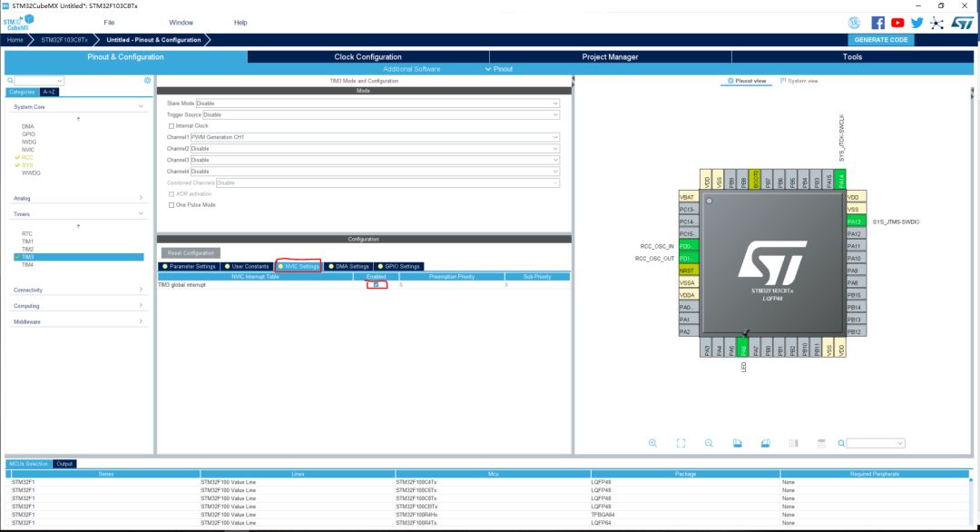Toggle the XOR activation checkbox

[171, 193]
